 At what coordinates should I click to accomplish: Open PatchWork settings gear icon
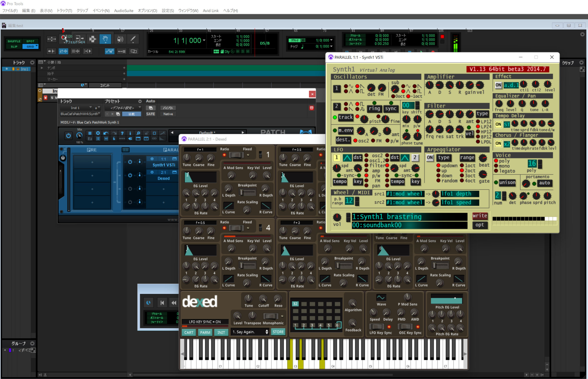click(98, 133)
